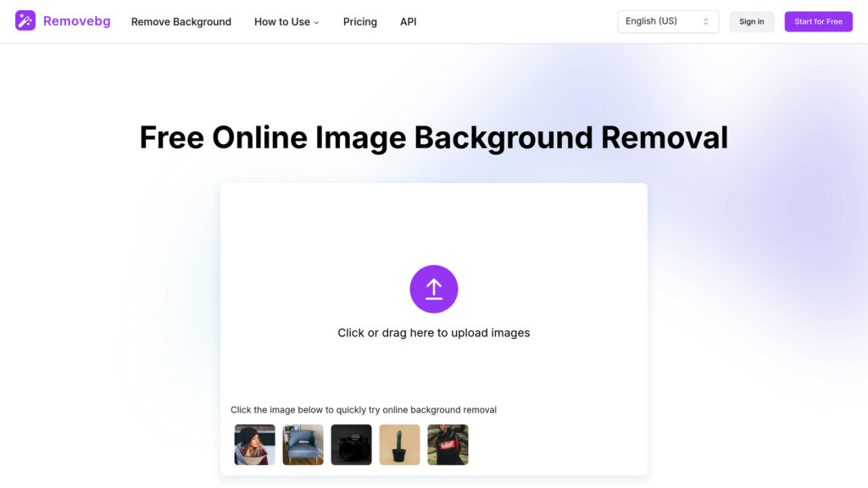Click the chevron beside How to Use

click(x=317, y=22)
